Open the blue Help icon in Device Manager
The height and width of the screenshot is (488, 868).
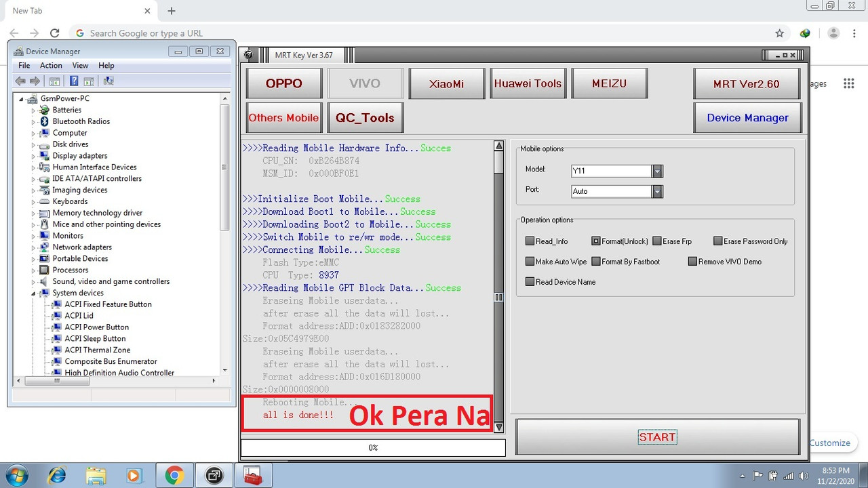tap(73, 81)
